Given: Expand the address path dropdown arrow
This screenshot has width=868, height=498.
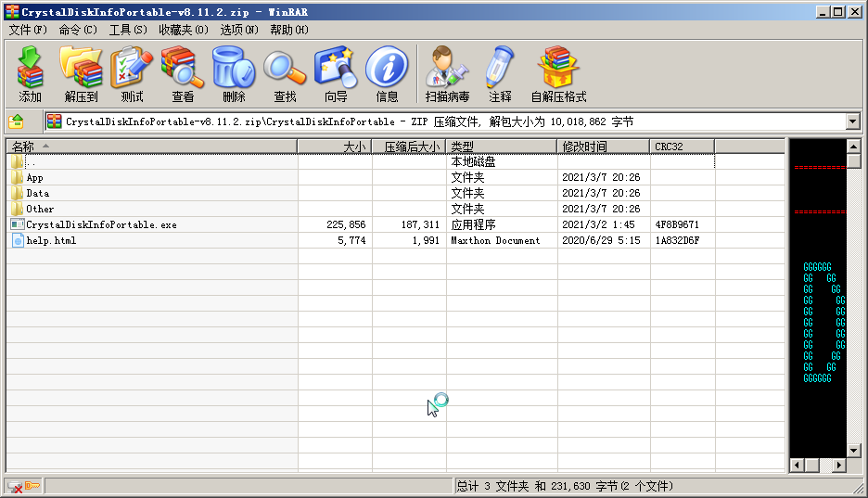Looking at the screenshot, I should click(x=852, y=121).
